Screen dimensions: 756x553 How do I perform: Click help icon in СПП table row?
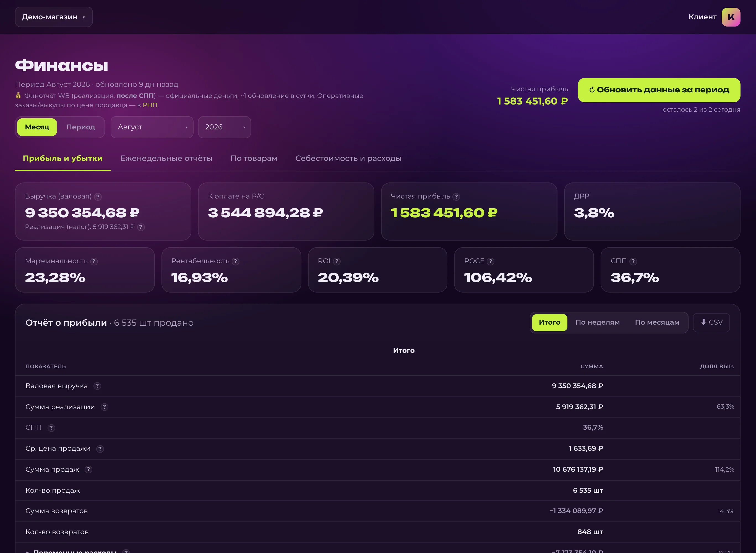click(x=51, y=428)
